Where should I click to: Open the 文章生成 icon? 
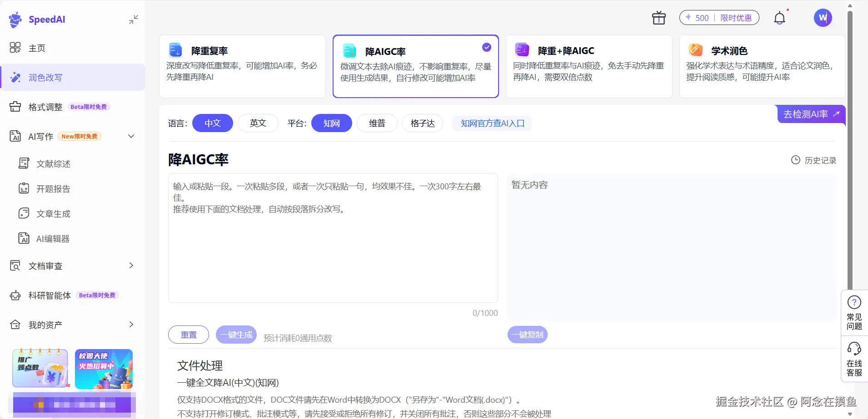pos(24,213)
